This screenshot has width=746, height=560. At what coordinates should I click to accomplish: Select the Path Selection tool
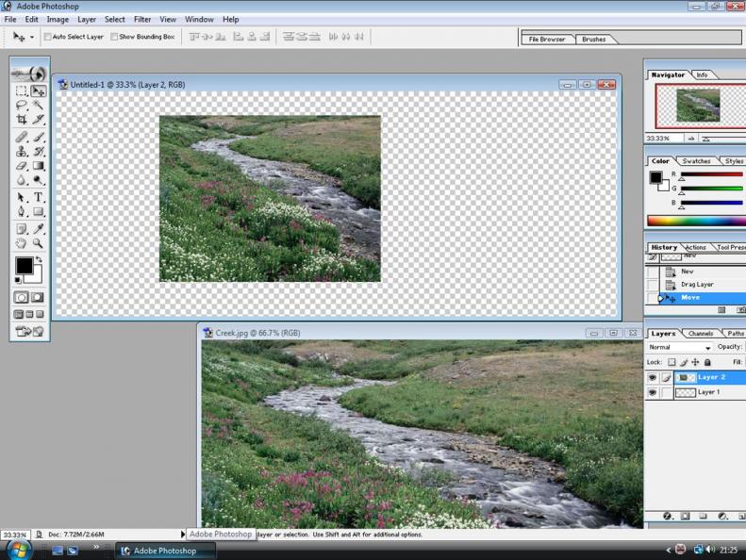click(22, 197)
